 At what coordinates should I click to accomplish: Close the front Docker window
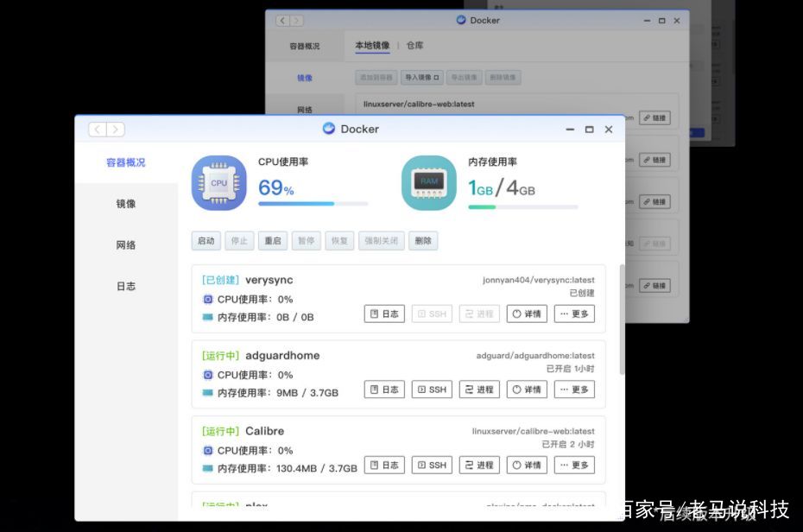coord(609,130)
